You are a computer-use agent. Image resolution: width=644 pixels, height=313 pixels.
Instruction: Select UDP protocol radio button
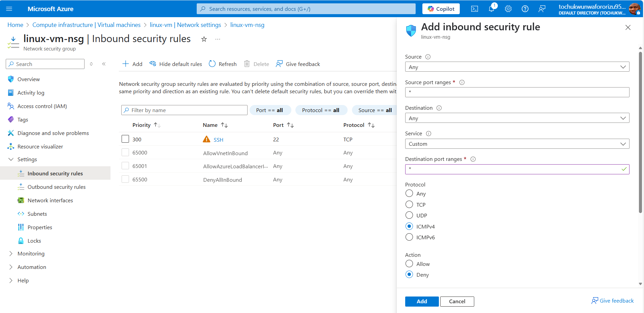409,215
